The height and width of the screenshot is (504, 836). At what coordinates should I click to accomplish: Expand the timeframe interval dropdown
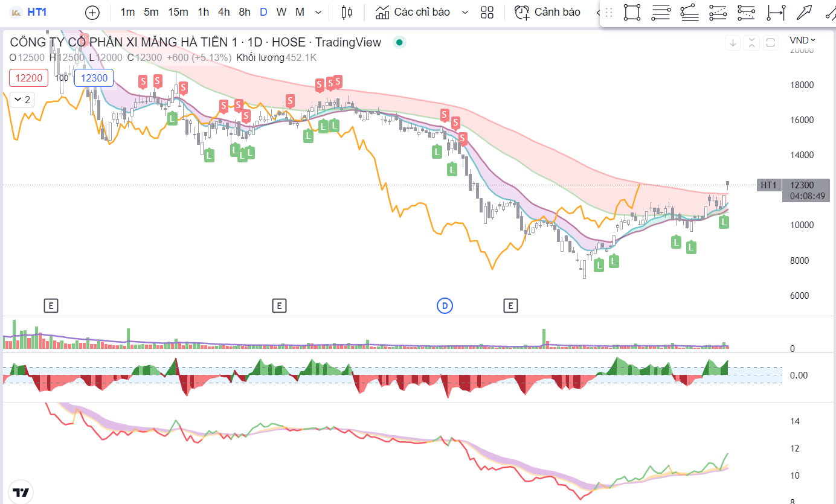[318, 12]
